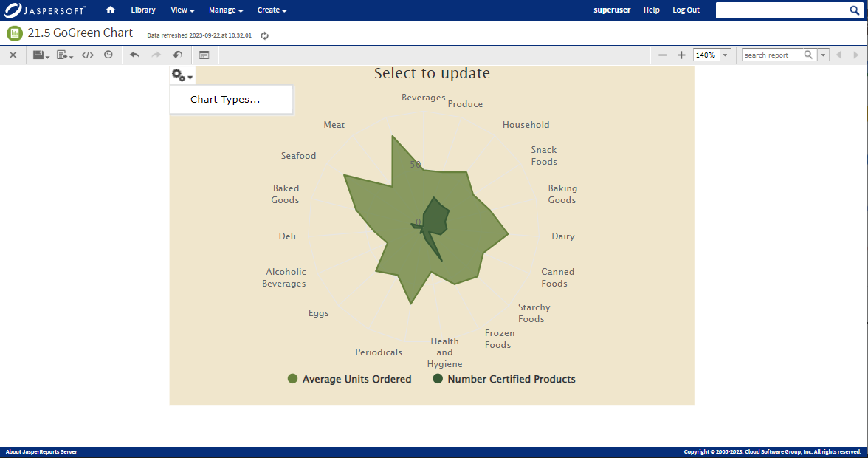The width and height of the screenshot is (868, 458).
Task: Go to previous search result arrow
Action: 838,55
